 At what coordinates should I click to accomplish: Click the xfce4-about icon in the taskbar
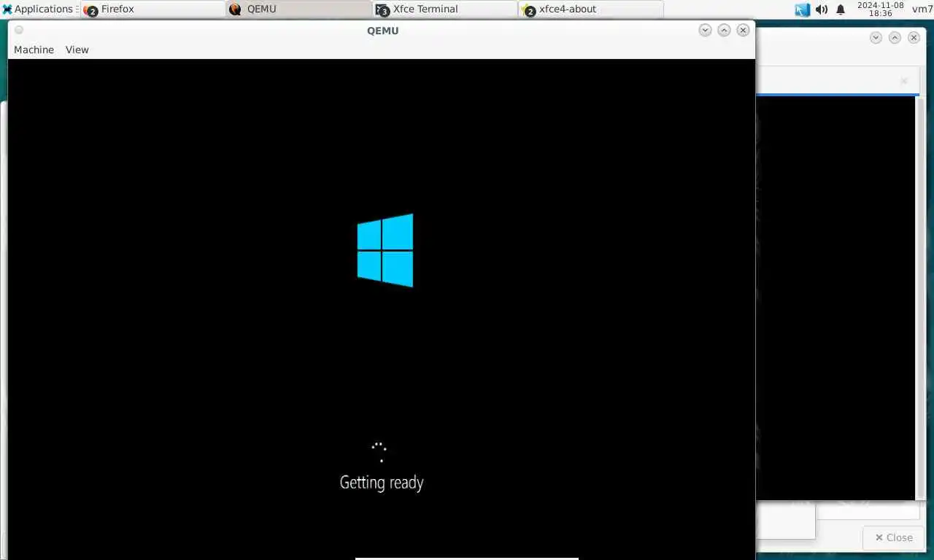click(528, 9)
